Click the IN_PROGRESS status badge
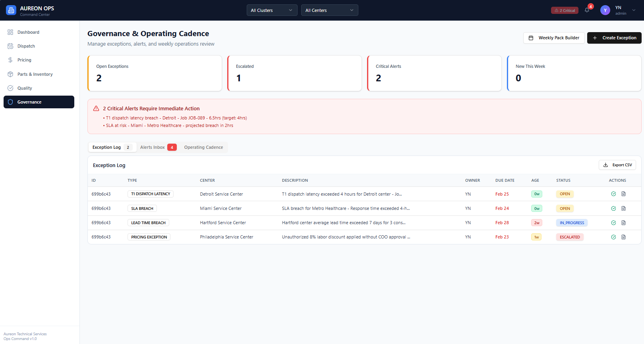The height and width of the screenshot is (344, 644). click(572, 223)
